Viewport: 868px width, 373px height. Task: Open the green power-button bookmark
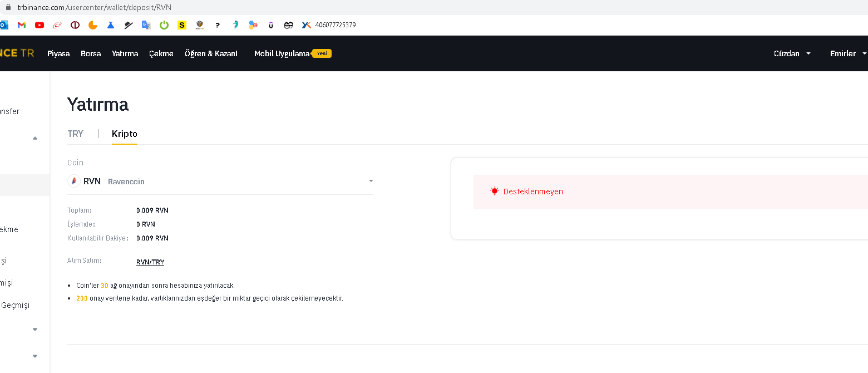click(164, 25)
